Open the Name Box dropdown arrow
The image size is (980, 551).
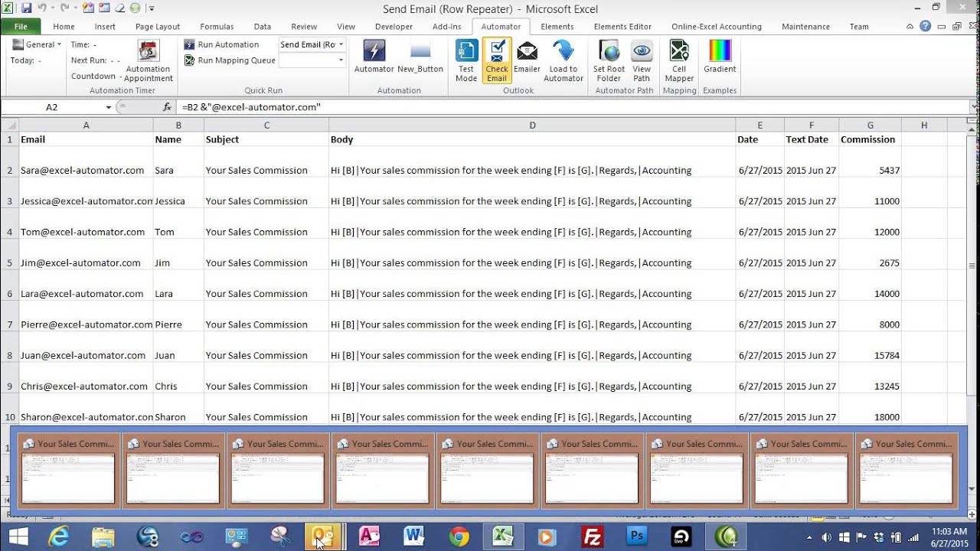(x=108, y=107)
